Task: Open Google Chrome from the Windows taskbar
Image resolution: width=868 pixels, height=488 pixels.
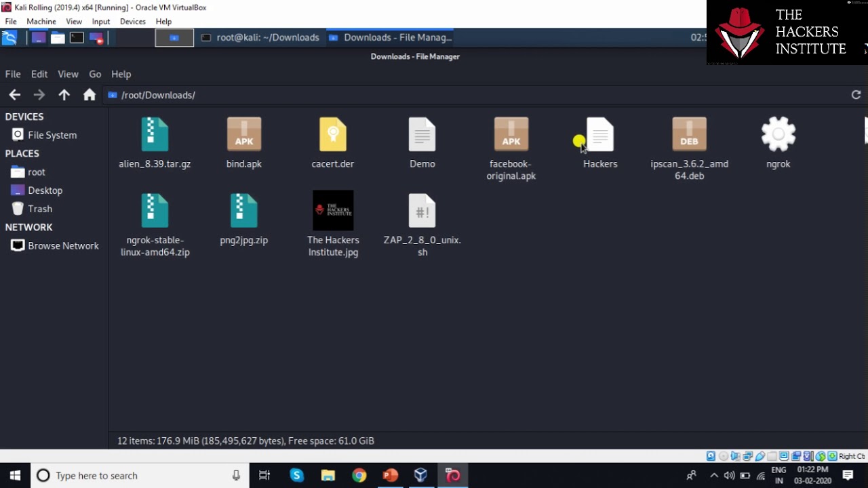Action: click(359, 475)
